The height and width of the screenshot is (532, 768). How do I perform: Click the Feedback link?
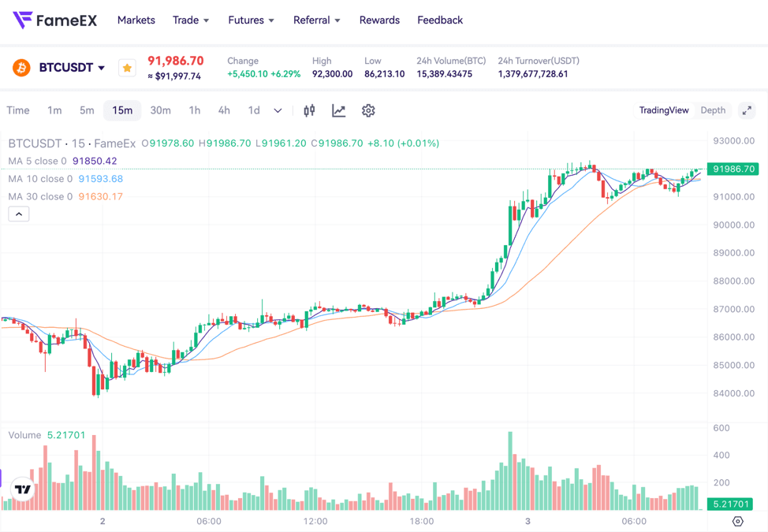440,20
